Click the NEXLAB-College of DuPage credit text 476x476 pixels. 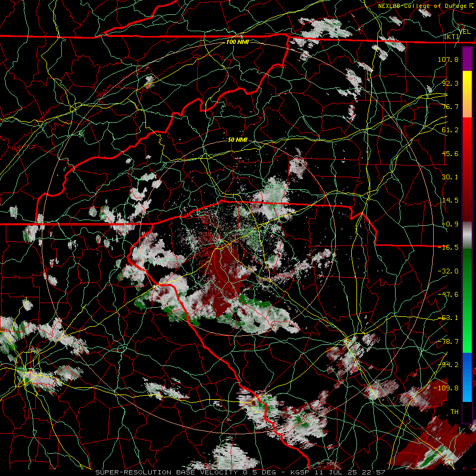tap(425, 6)
